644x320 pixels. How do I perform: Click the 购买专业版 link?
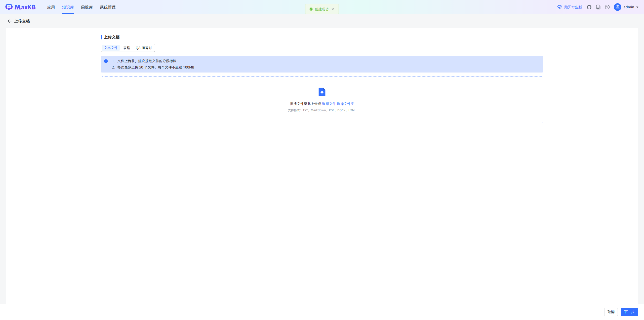point(573,7)
